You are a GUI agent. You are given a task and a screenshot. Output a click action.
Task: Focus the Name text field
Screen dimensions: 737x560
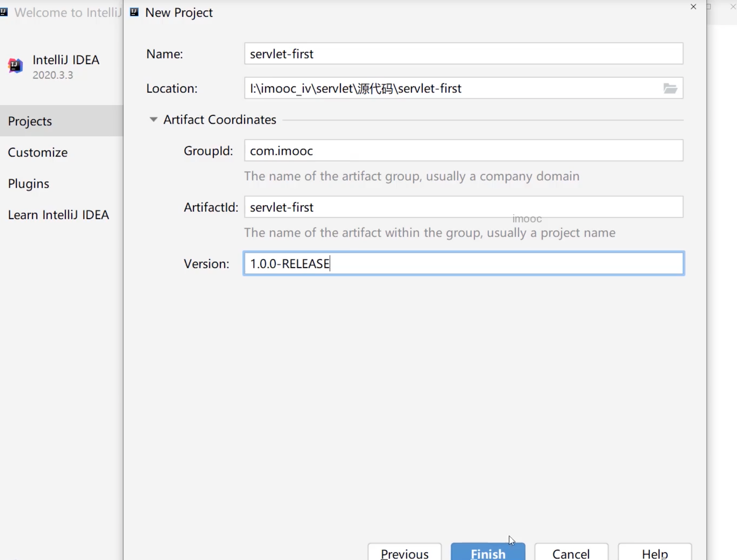point(463,54)
